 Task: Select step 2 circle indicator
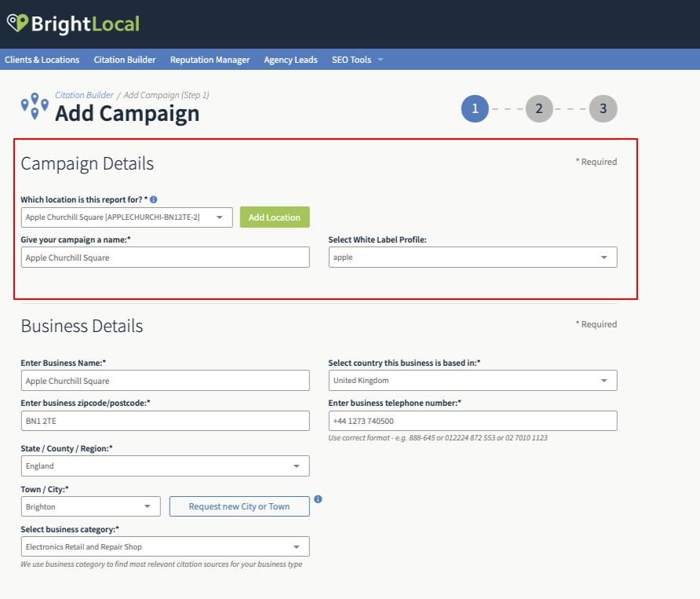(x=539, y=108)
